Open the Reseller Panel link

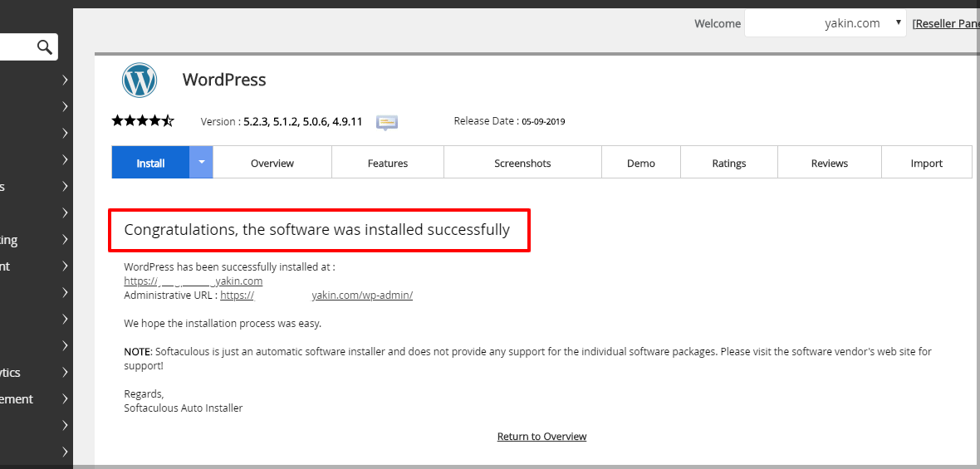point(946,24)
